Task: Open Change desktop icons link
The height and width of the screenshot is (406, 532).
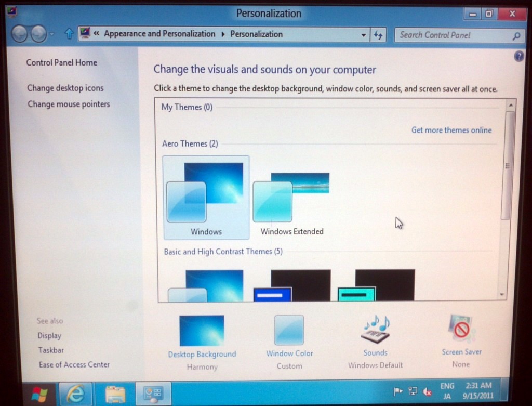Action: point(65,88)
